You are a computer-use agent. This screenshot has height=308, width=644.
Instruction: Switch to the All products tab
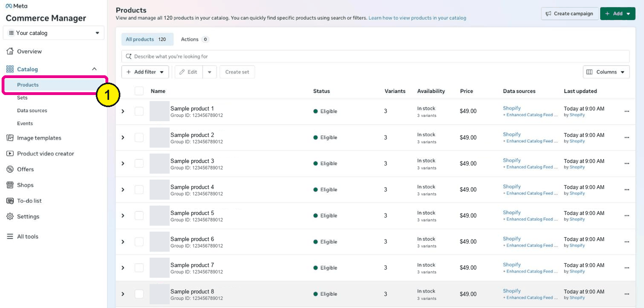tap(147, 39)
